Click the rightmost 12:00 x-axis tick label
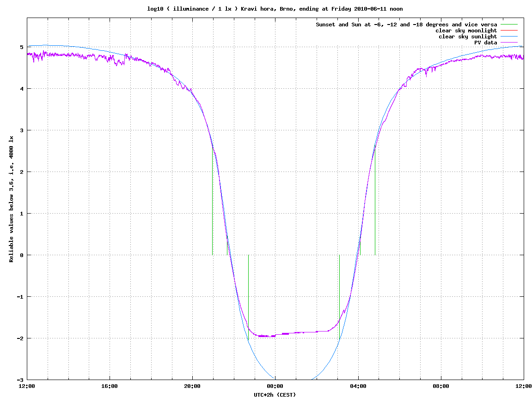532x399 pixels. tap(524, 386)
